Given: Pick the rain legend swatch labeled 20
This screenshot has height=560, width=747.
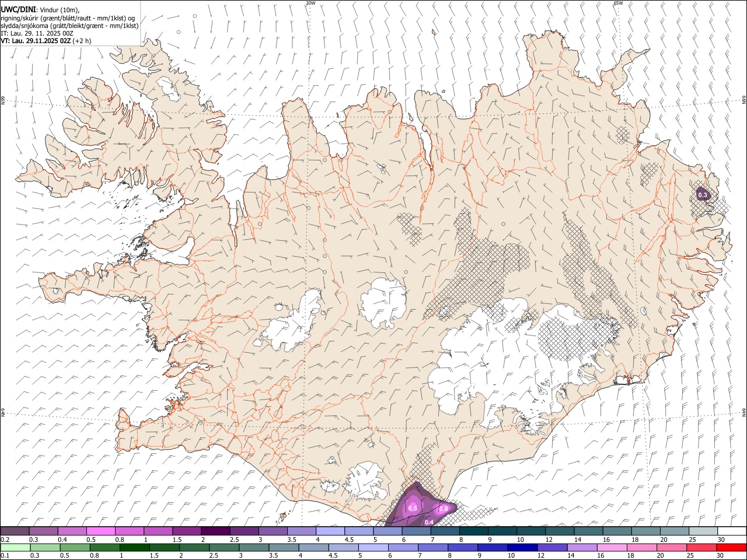Looking at the screenshot, I should click(672, 547).
